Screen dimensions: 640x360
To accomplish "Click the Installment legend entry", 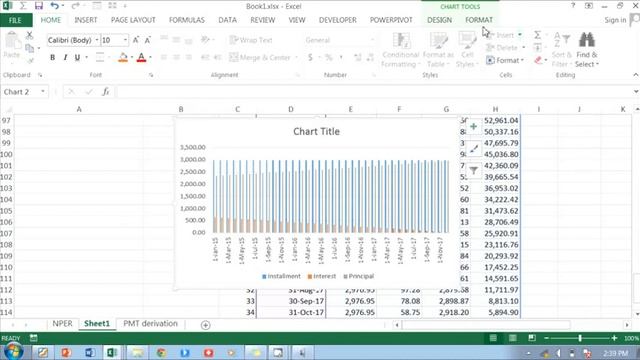I will (281, 276).
